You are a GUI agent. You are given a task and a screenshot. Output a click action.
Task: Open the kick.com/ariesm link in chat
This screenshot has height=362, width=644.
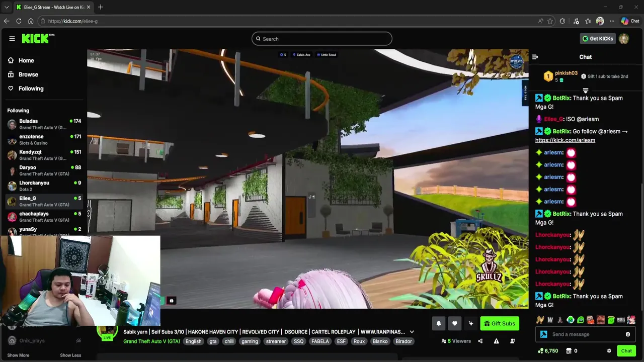tap(565, 140)
